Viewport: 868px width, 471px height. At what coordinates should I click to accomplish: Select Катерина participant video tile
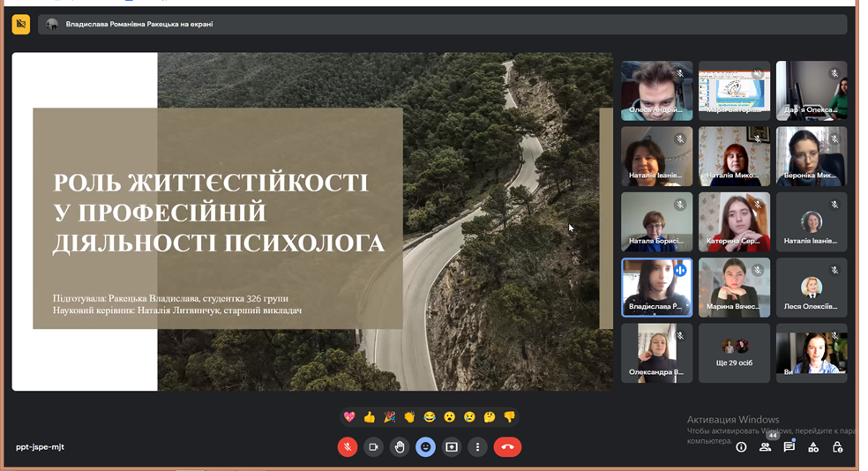[734, 221]
